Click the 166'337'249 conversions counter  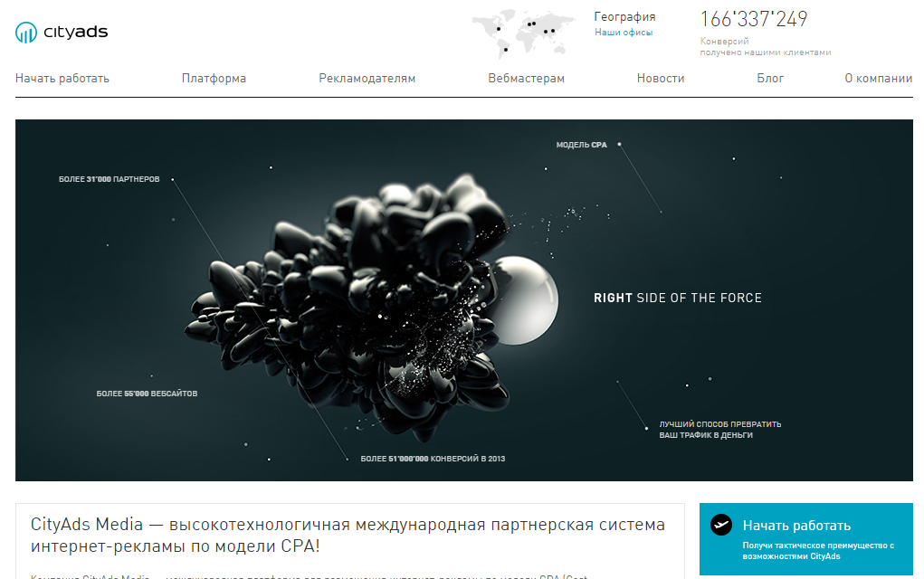point(754,19)
